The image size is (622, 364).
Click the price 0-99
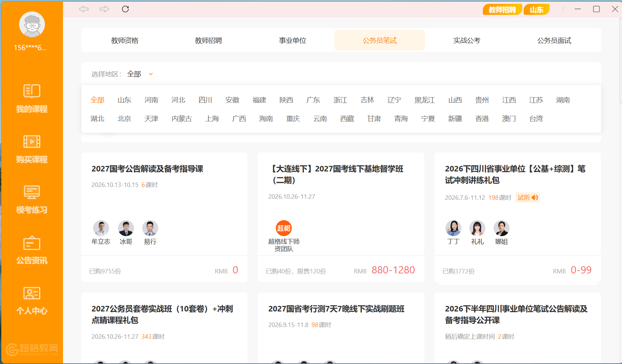click(581, 270)
